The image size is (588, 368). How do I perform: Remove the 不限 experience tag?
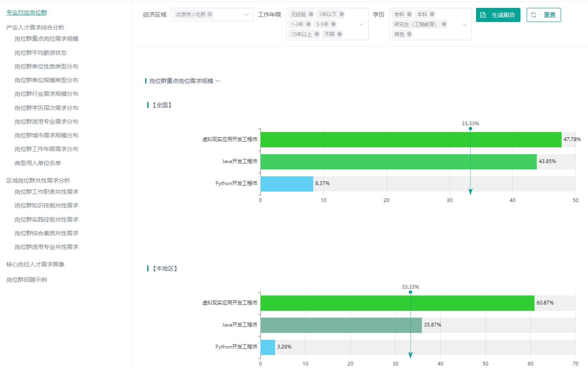[x=340, y=34]
